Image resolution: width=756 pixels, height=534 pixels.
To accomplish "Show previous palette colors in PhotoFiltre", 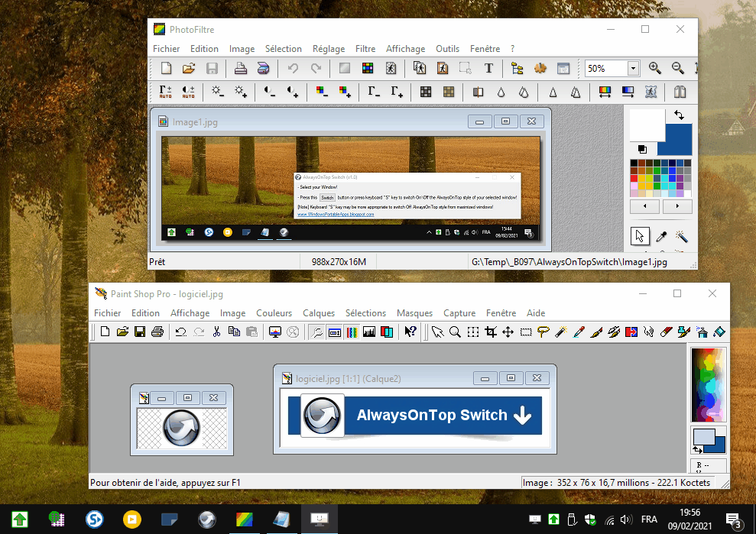I will pos(644,206).
